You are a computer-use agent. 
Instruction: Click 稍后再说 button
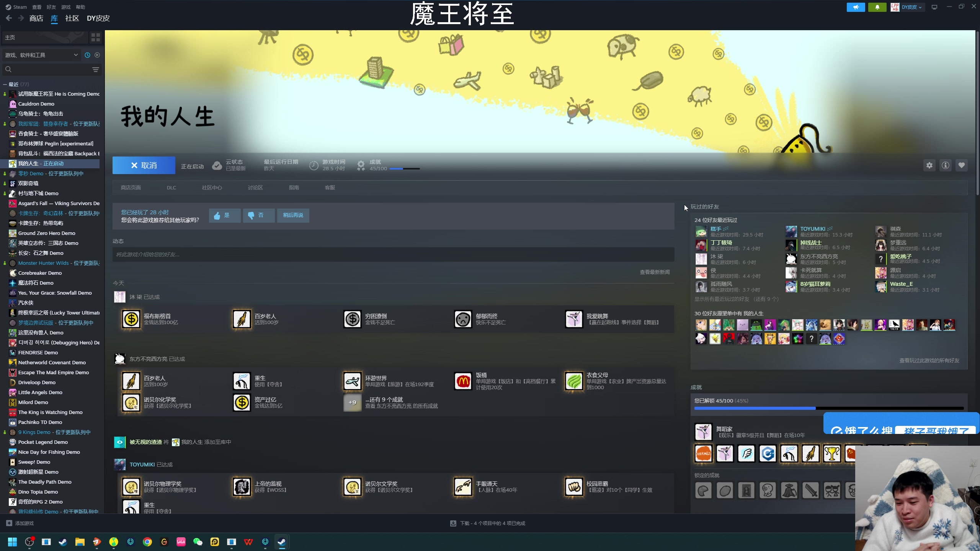click(293, 215)
